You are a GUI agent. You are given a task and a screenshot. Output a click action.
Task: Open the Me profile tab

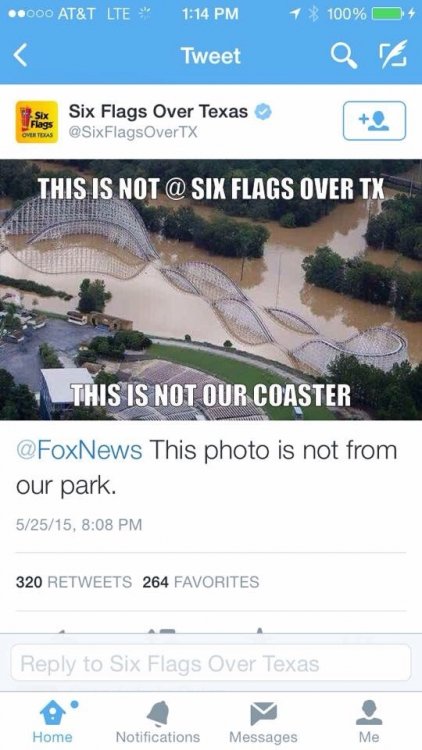(x=369, y=722)
